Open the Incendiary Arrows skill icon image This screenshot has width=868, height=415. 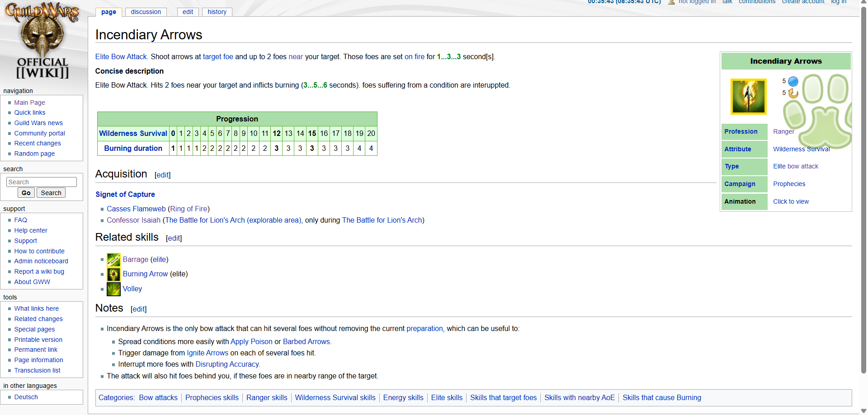pyautogui.click(x=748, y=96)
